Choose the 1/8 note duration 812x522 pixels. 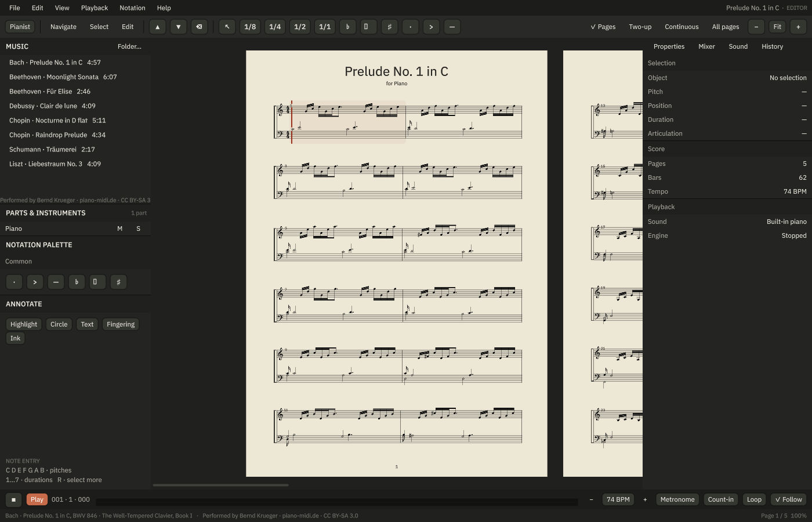click(x=250, y=27)
